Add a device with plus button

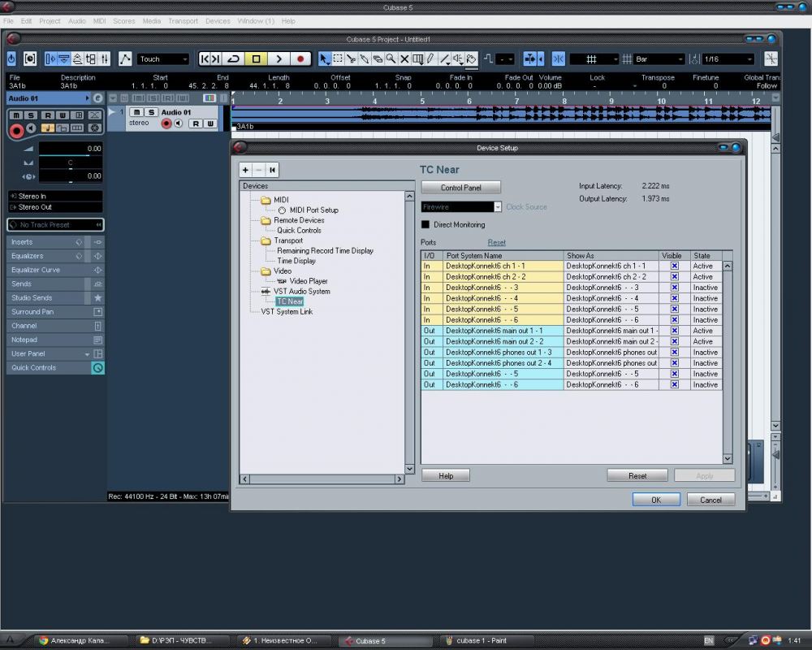245,170
